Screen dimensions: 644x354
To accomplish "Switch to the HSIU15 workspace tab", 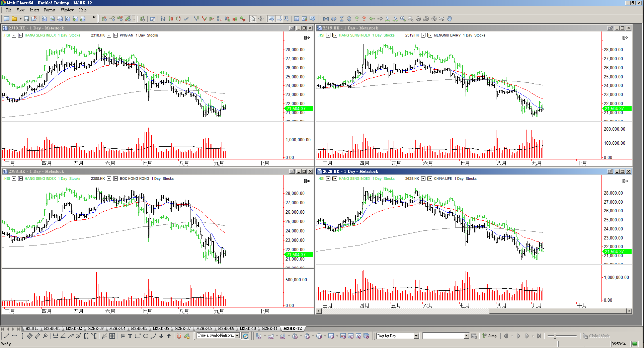I will [32, 329].
